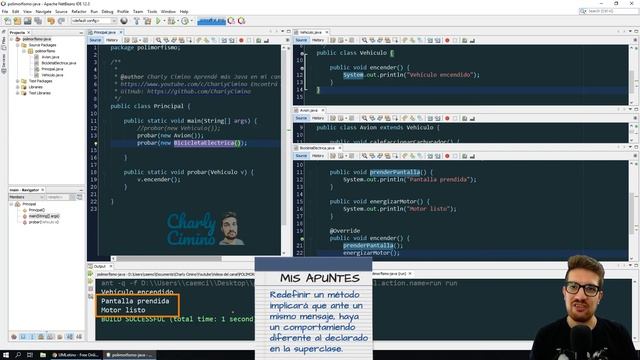Expand the Test Libraries node

(x=18, y=93)
